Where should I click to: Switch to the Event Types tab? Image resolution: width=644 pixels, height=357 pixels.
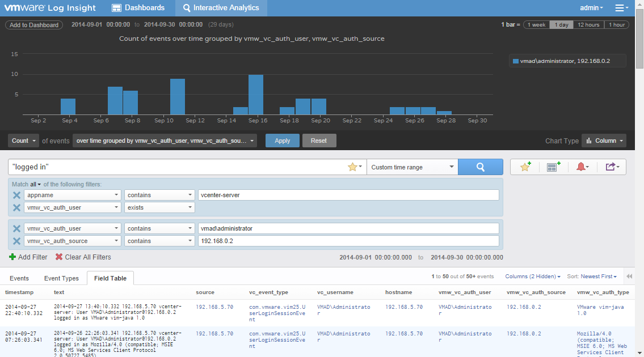click(61, 278)
